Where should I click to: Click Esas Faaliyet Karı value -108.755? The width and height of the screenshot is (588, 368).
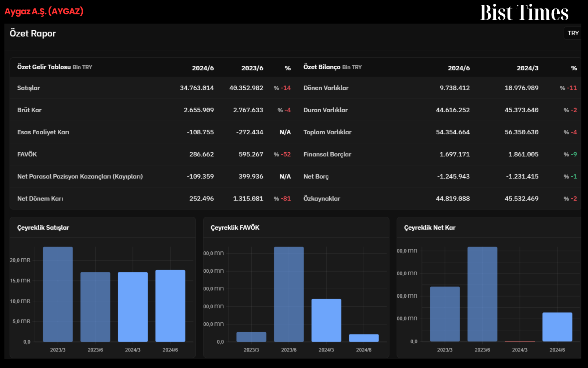200,132
